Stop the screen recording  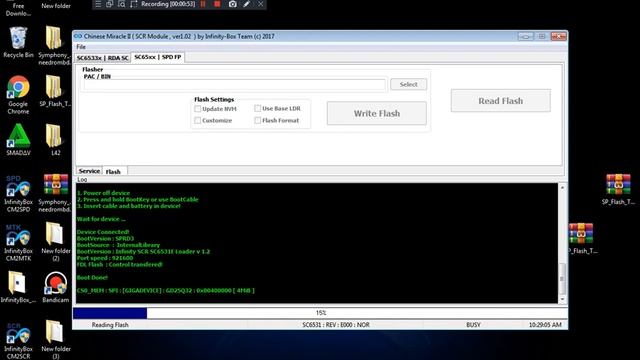pos(217,4)
